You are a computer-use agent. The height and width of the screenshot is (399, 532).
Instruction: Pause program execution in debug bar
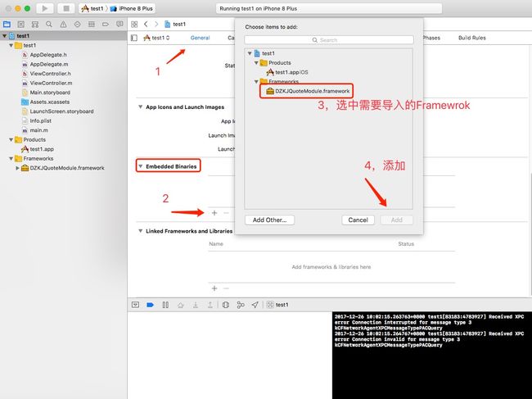tap(165, 305)
